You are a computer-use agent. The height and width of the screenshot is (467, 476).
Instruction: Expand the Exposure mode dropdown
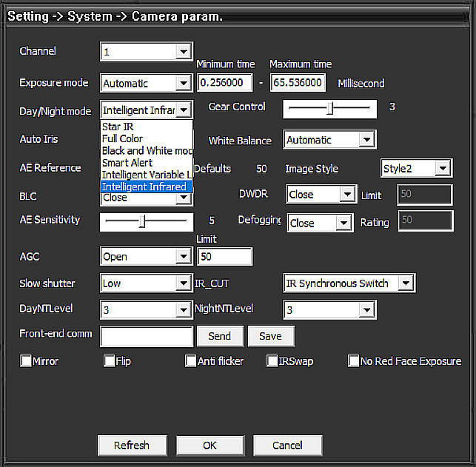(x=184, y=84)
